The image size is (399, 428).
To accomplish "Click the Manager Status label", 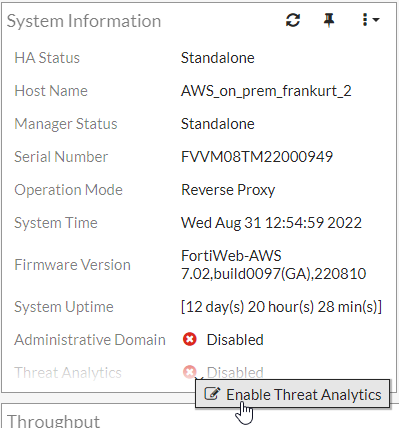I will tap(66, 124).
